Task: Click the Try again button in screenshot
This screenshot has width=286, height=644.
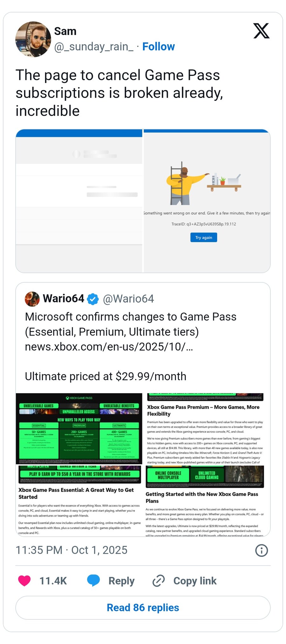Action: (x=204, y=237)
